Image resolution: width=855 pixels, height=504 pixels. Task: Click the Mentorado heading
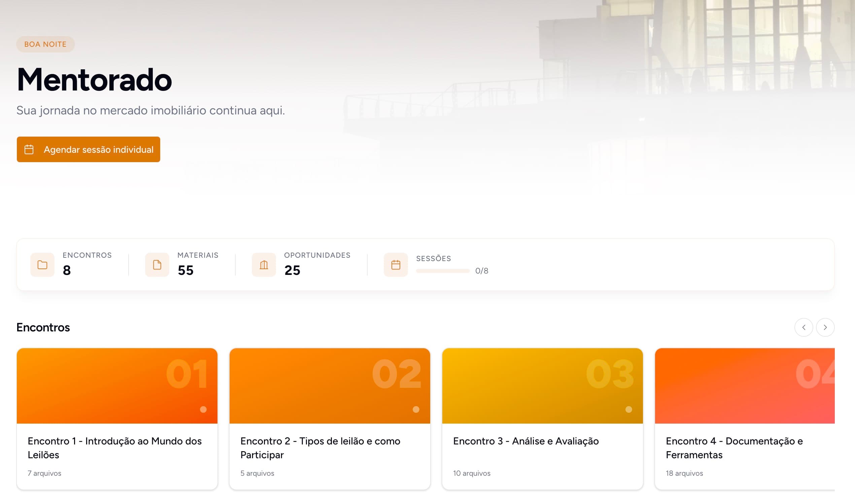point(94,80)
